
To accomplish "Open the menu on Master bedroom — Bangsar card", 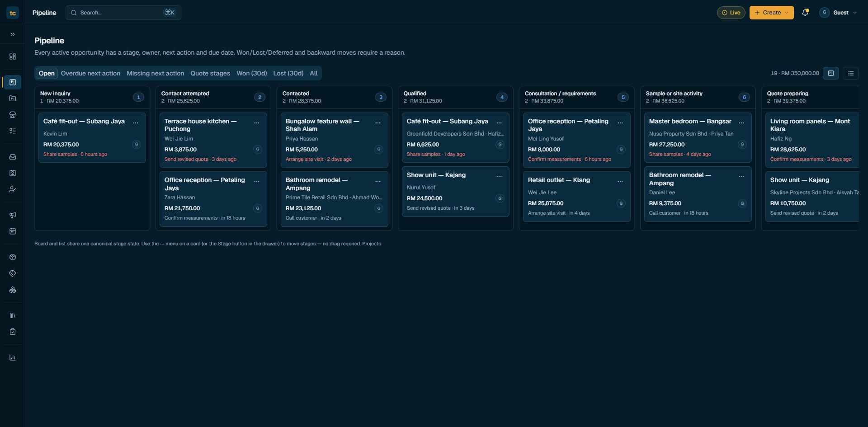I will pyautogui.click(x=741, y=122).
